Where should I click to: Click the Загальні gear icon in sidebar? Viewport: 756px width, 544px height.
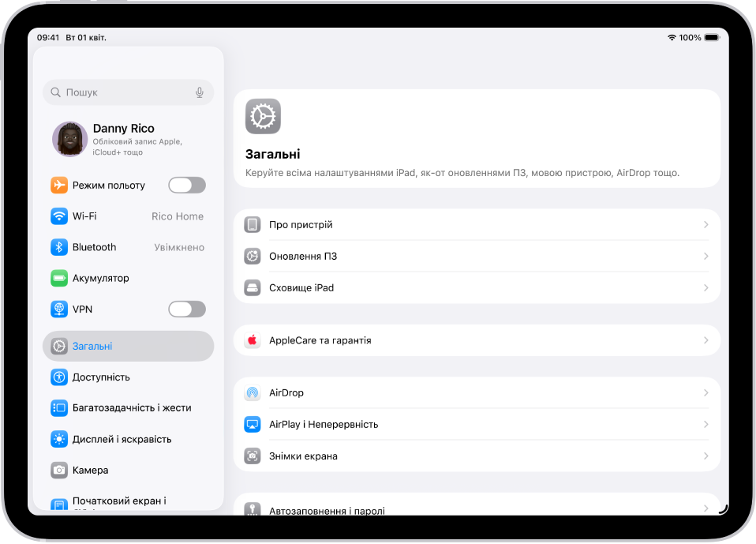pyautogui.click(x=59, y=347)
